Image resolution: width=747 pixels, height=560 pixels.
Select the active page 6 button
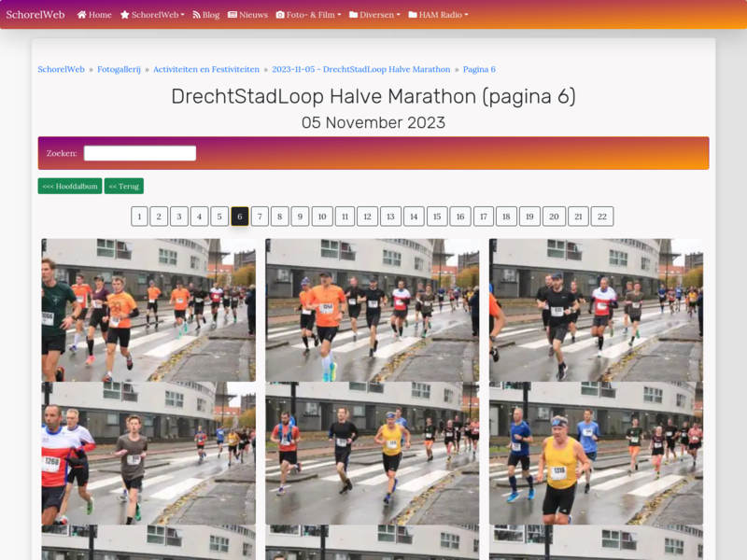pyautogui.click(x=240, y=217)
